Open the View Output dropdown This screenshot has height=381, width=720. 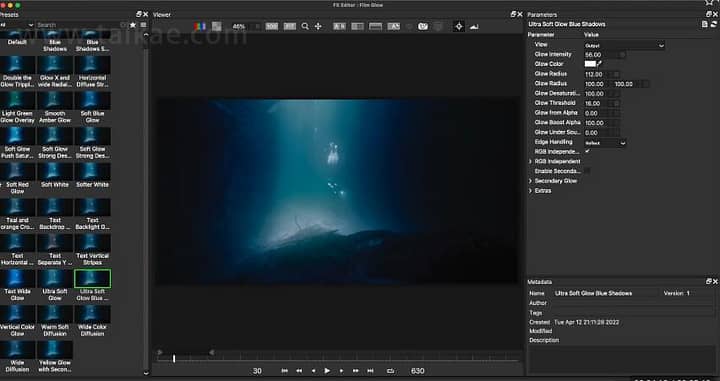(x=624, y=45)
